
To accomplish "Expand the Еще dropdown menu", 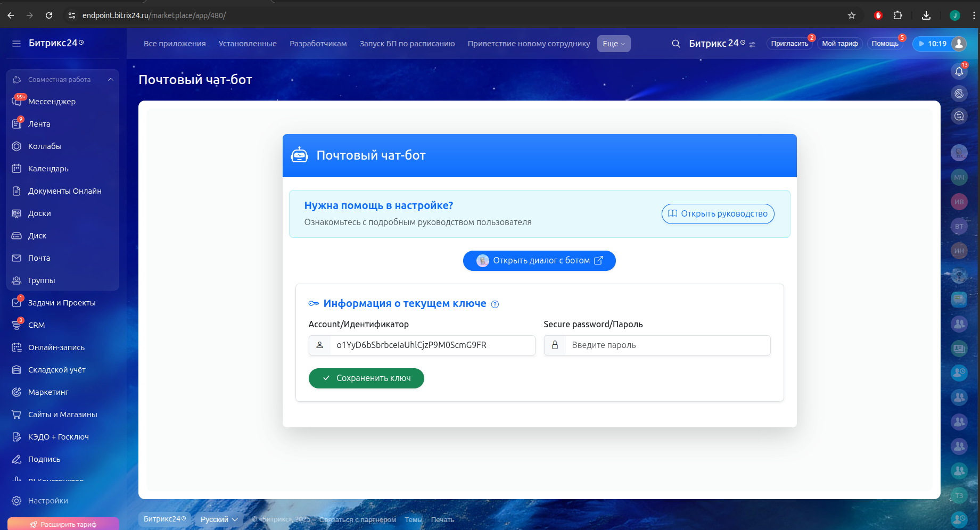I will point(614,44).
